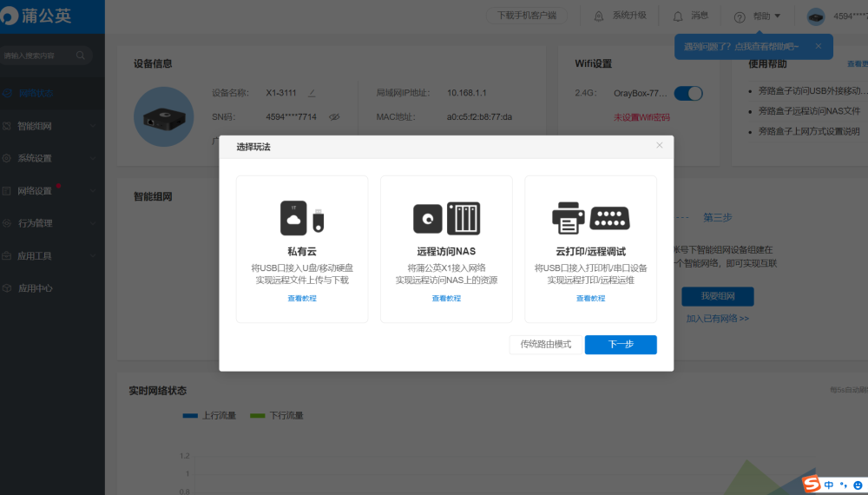Click the search magnifier icon in sidebar

[x=81, y=56]
